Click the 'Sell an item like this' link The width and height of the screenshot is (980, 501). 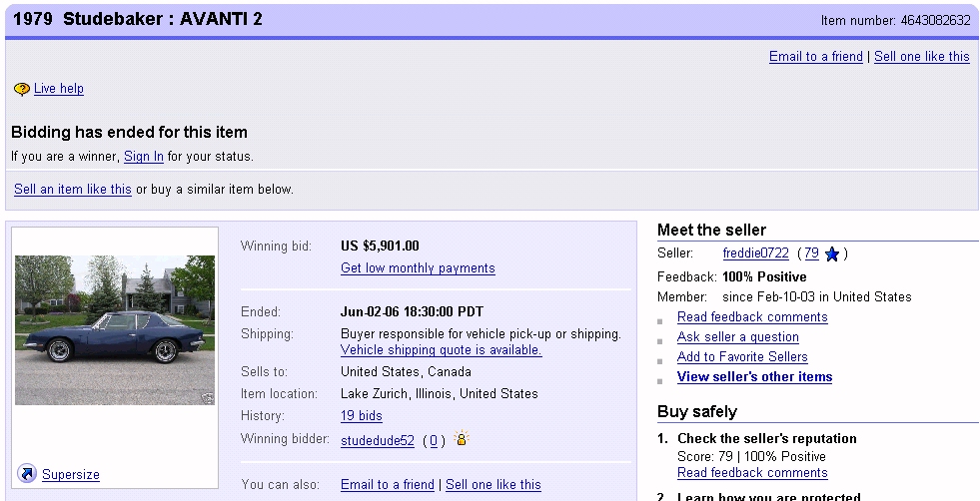point(73,190)
